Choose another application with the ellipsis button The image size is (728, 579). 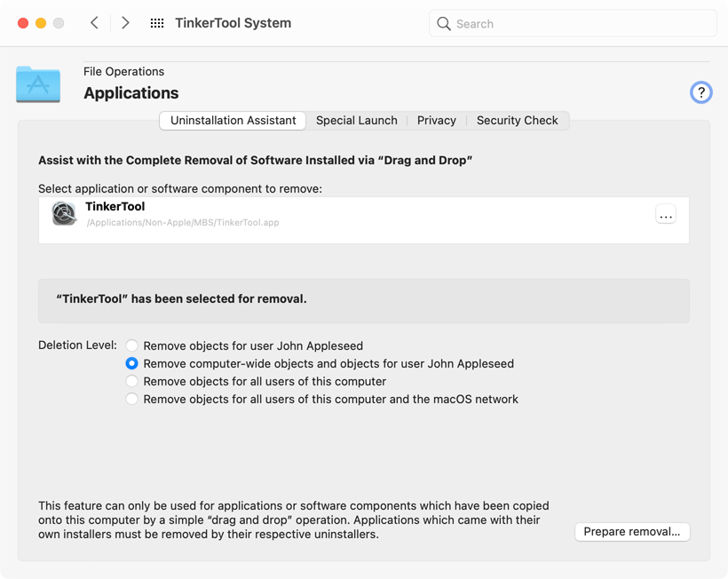click(x=666, y=215)
